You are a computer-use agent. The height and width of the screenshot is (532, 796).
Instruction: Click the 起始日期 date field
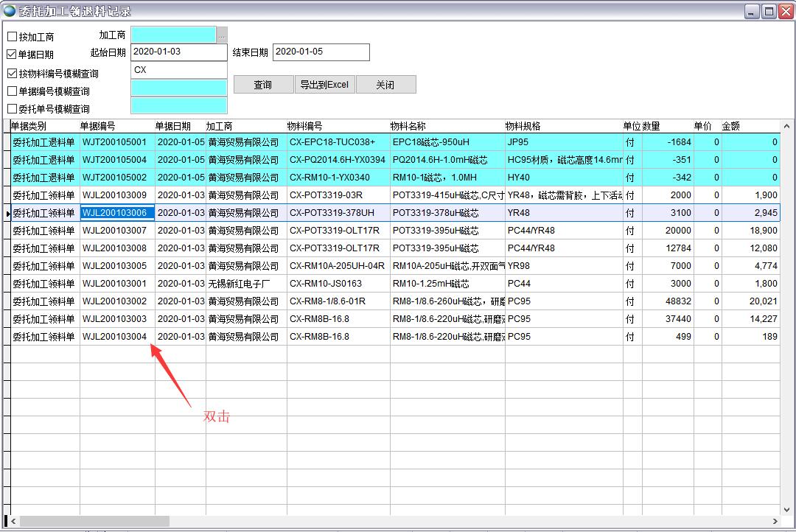click(178, 52)
